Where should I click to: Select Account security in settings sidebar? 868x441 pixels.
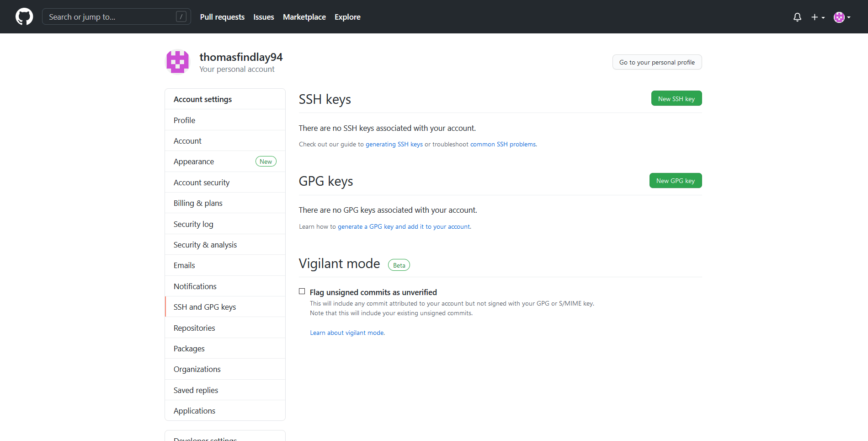coord(225,183)
